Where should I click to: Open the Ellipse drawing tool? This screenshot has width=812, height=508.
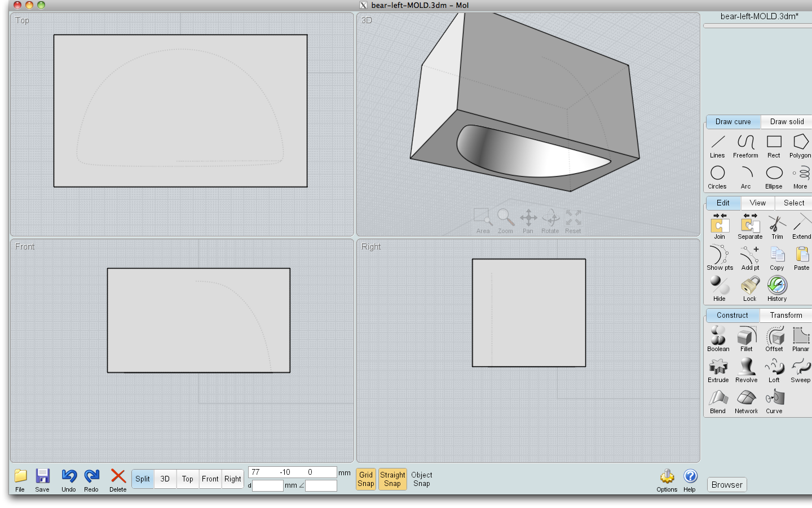click(774, 177)
